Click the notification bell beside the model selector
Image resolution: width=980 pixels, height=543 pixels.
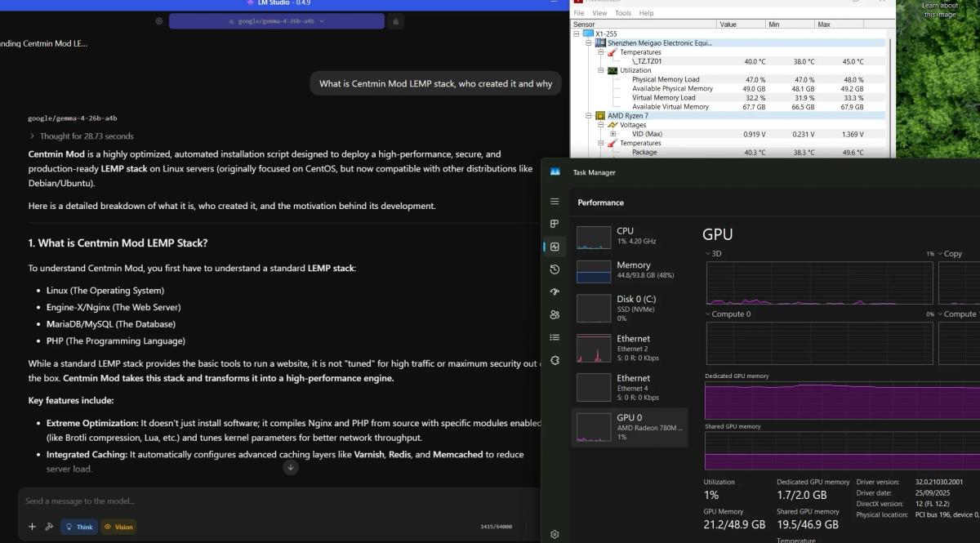coord(395,20)
